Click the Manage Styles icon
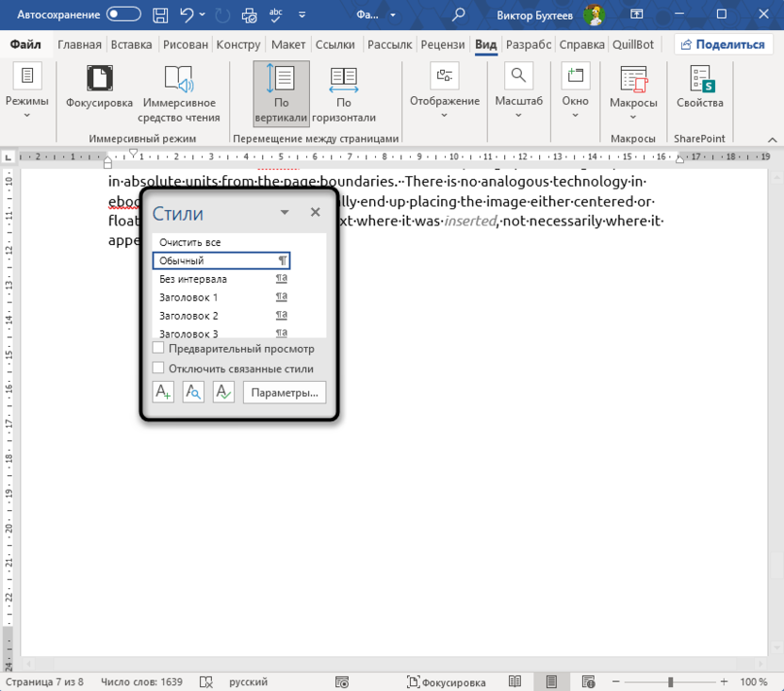This screenshot has height=691, width=784. pos(223,392)
